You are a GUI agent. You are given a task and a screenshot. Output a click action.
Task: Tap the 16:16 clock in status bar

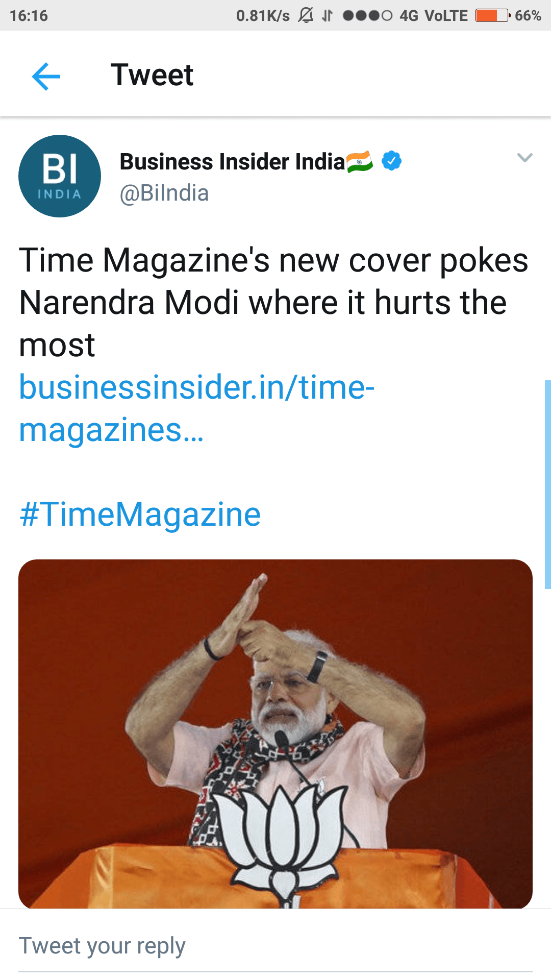pyautogui.click(x=29, y=15)
